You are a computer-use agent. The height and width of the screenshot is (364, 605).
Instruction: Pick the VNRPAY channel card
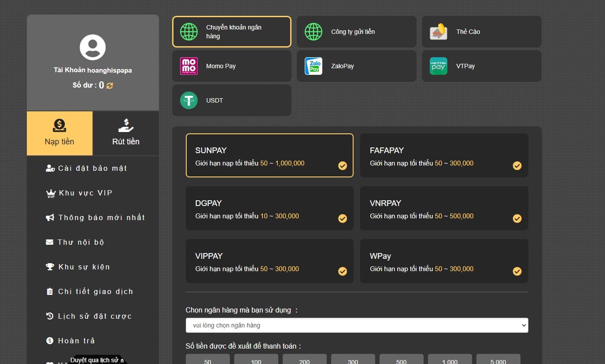444,208
